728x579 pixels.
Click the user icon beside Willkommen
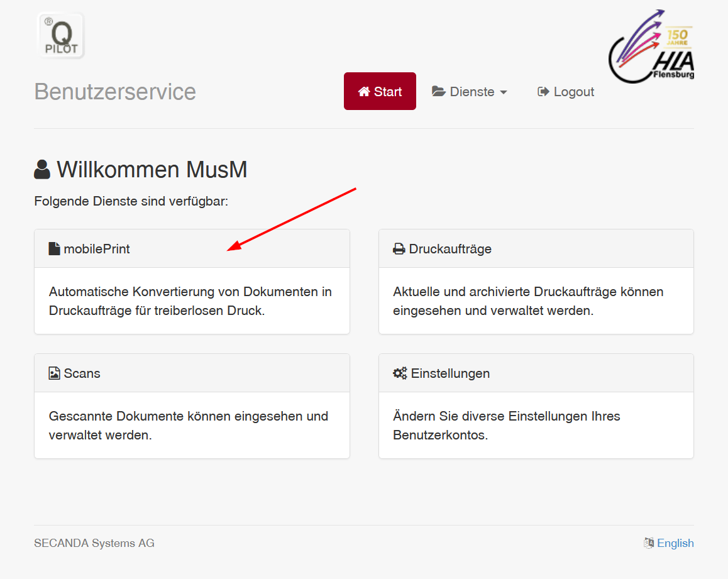tap(42, 170)
